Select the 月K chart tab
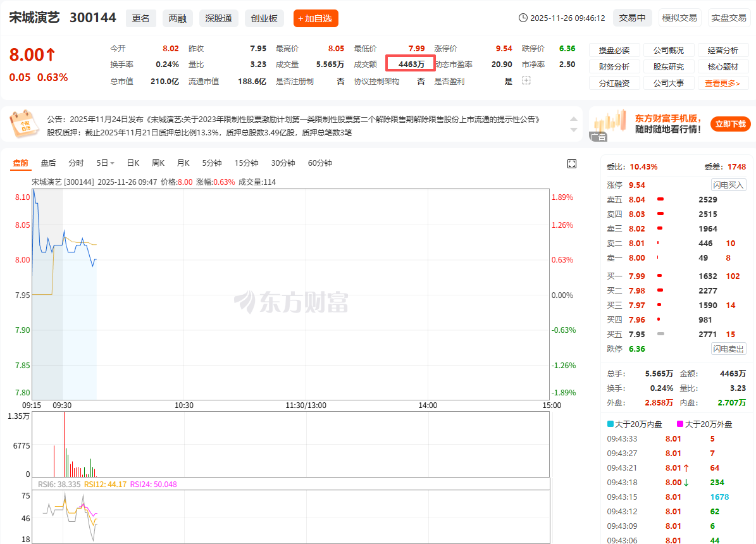This screenshot has width=756, height=544. coord(183,163)
